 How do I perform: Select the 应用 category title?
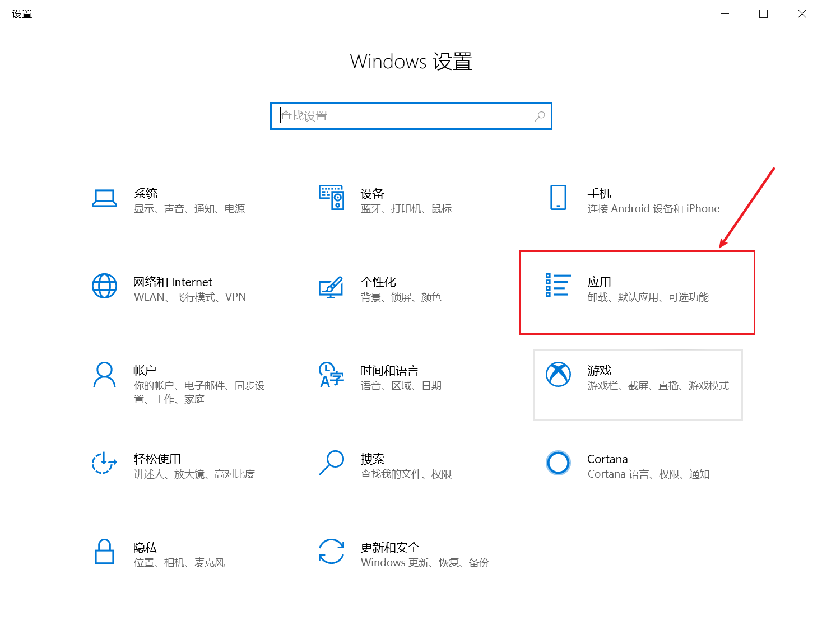[600, 282]
